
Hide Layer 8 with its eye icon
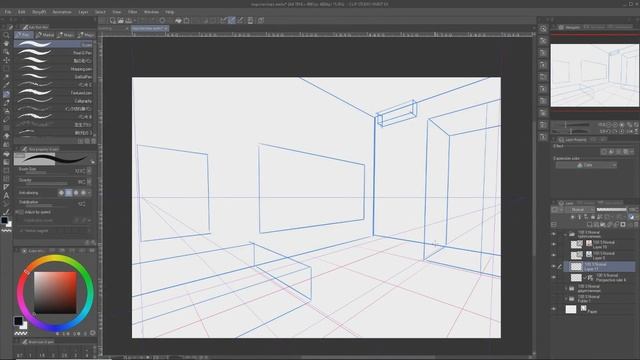point(554,256)
